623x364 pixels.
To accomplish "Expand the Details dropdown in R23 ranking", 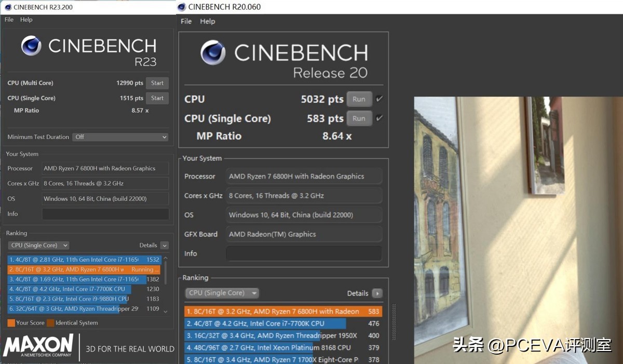I will click(164, 246).
